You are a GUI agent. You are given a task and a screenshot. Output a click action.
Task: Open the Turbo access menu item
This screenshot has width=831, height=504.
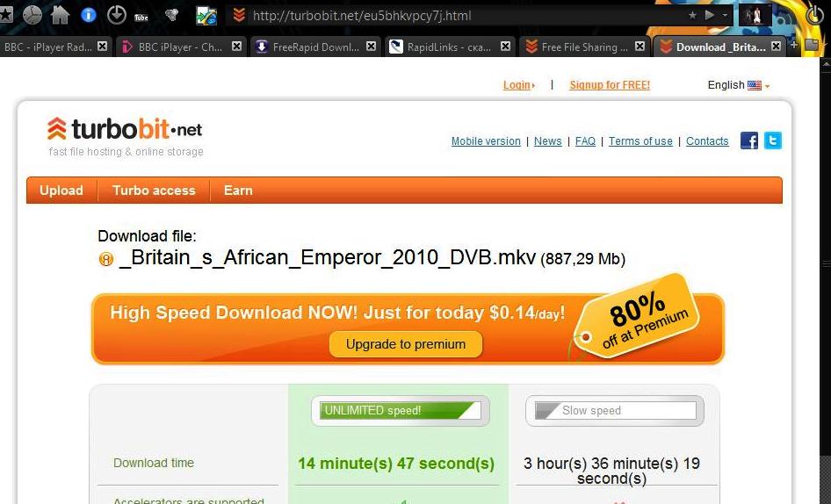tap(154, 191)
